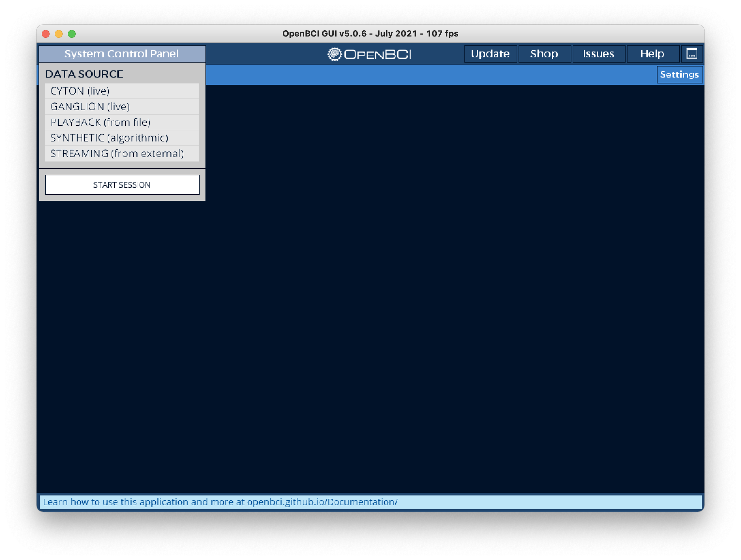The image size is (741, 560).
Task: Choose PLAYBACK (from file) source
Action: 122,122
